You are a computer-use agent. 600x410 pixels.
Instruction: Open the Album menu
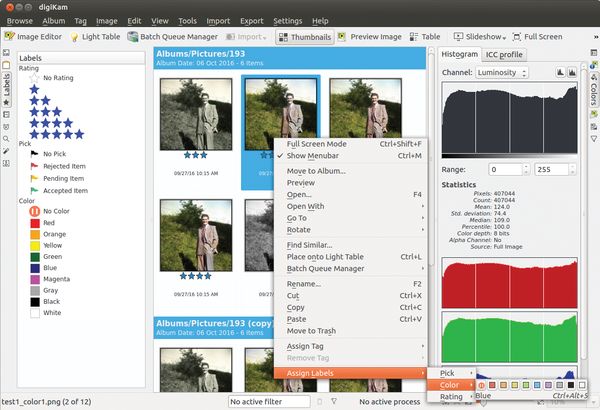pos(54,21)
